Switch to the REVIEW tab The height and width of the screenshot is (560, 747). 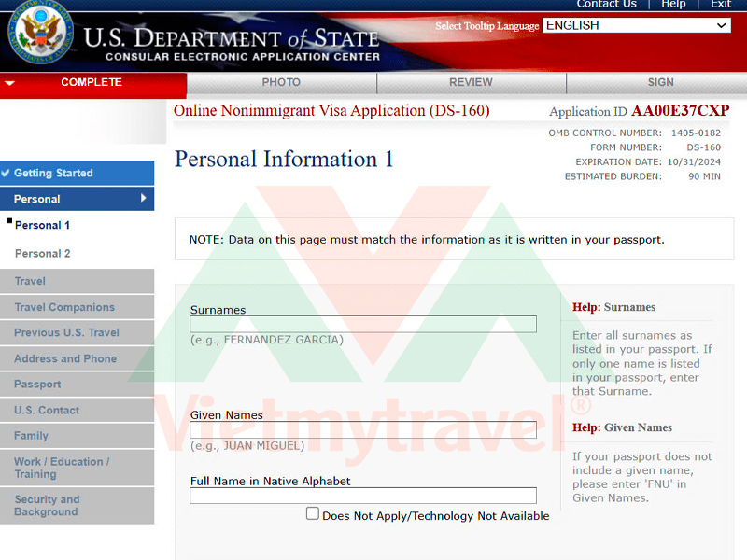471,82
